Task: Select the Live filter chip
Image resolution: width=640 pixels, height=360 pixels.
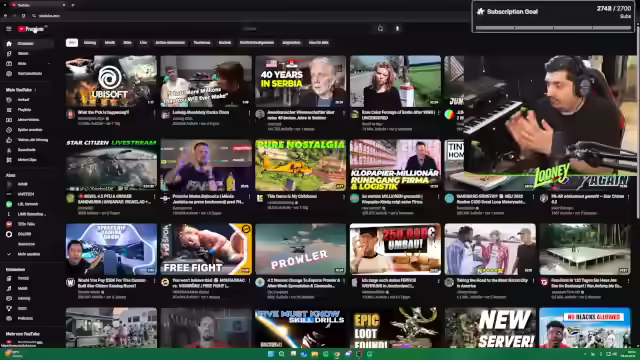Action: click(x=143, y=42)
